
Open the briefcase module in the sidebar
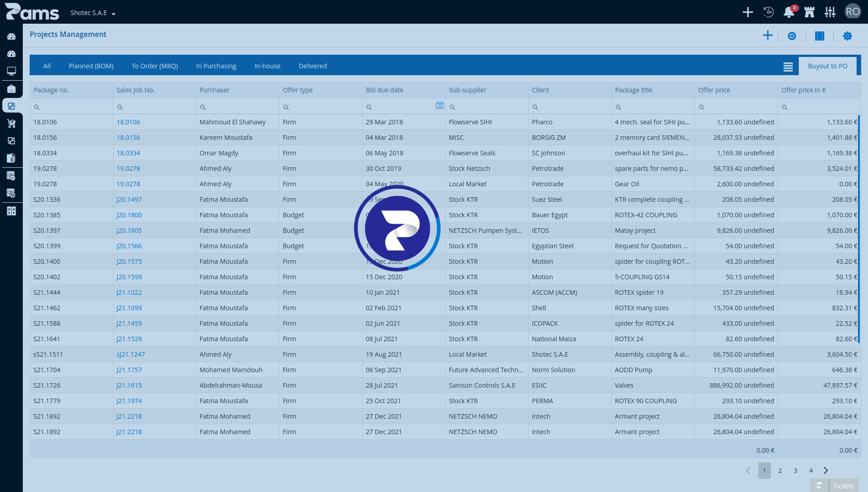click(x=11, y=88)
